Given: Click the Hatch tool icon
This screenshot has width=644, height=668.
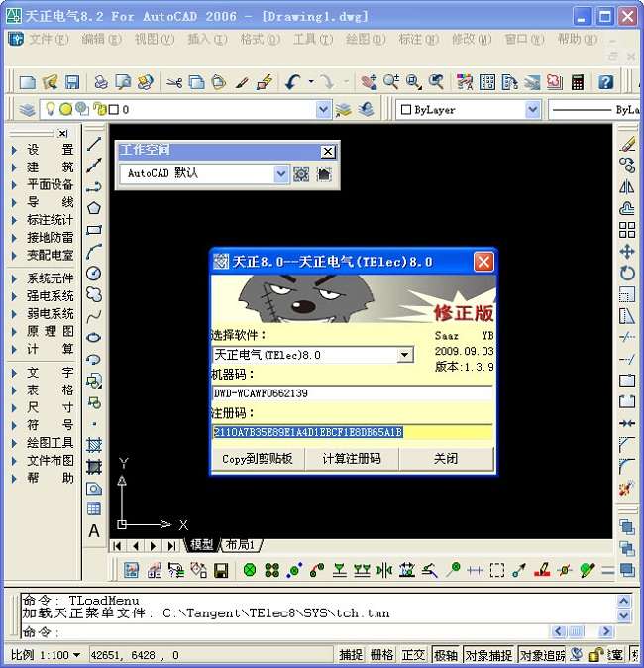Looking at the screenshot, I should [94, 445].
